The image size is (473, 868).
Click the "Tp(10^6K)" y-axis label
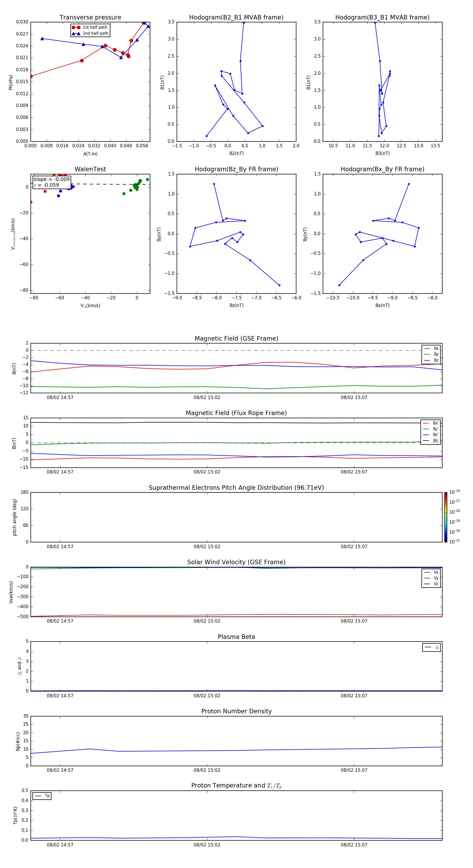[15, 815]
